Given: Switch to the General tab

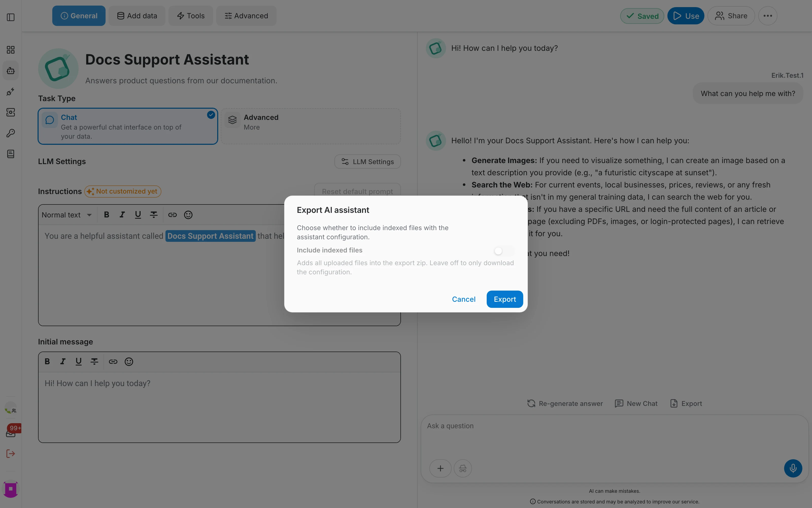Looking at the screenshot, I should point(79,16).
